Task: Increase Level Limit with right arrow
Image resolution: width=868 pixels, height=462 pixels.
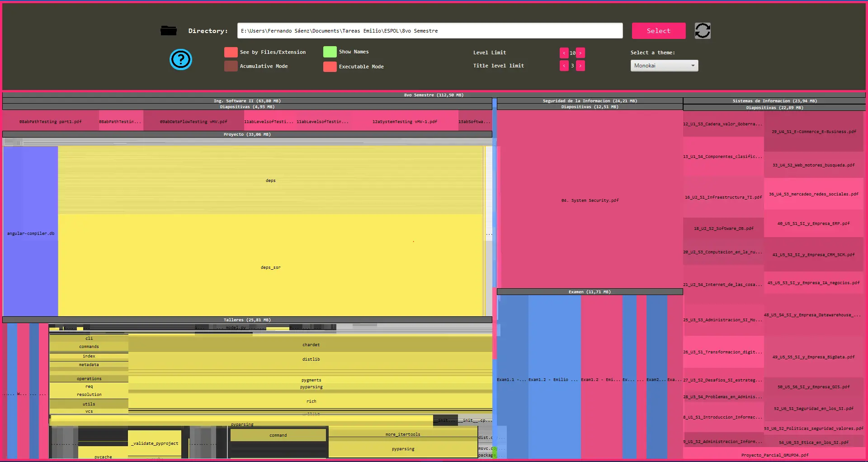Action: pos(581,52)
